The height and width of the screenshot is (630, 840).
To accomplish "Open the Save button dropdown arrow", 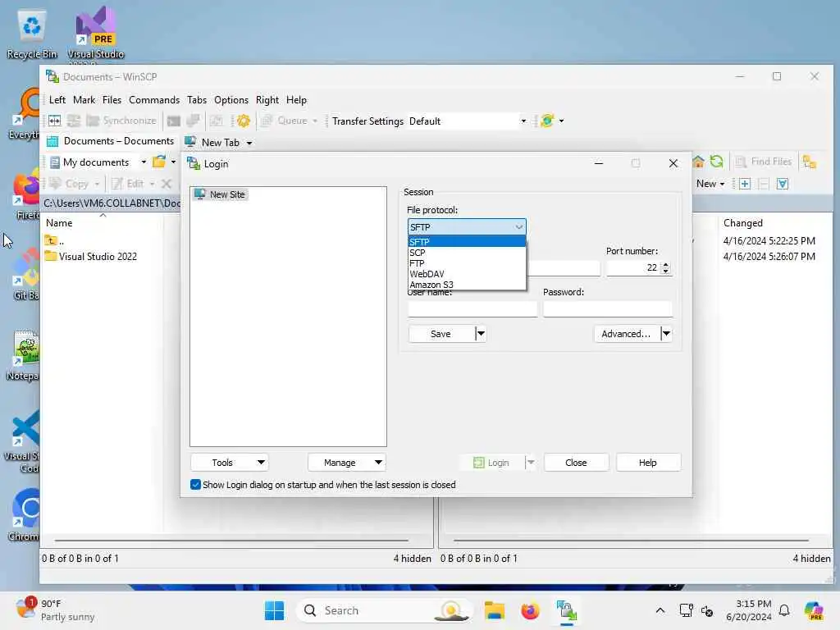I will (481, 334).
